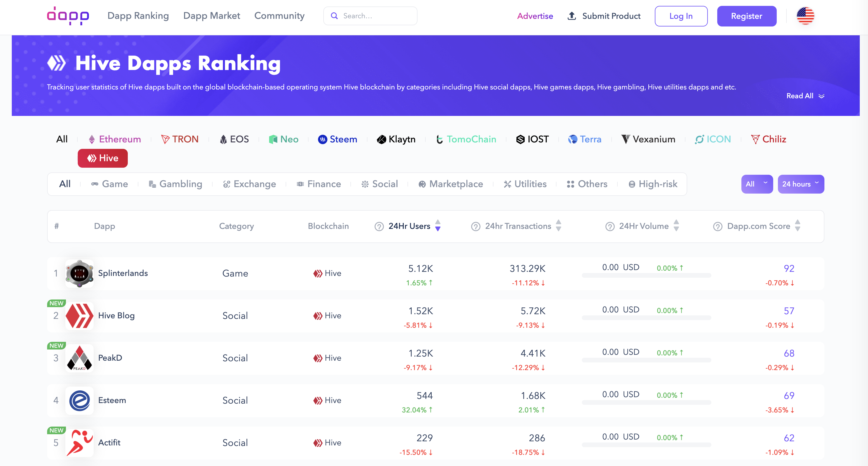The image size is (868, 466).
Task: Open the purple All dropdown
Action: pos(757,184)
